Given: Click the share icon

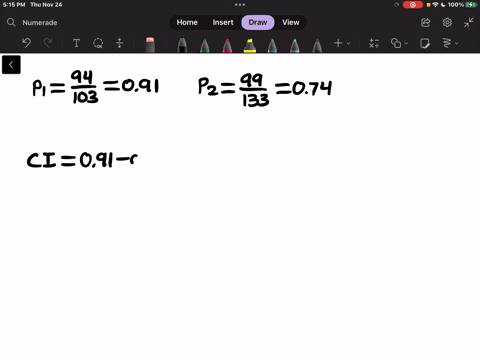Looking at the screenshot, I should click(x=426, y=22).
